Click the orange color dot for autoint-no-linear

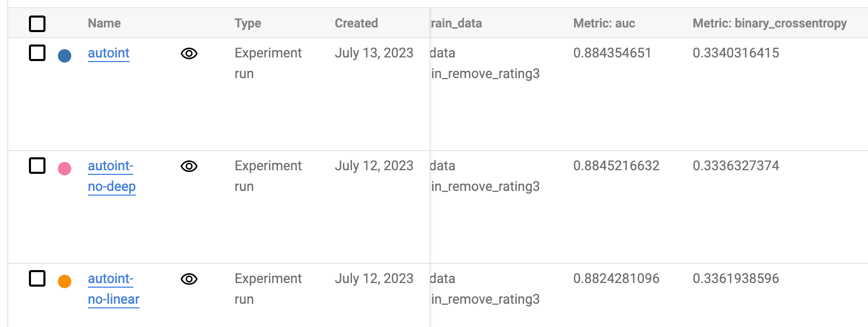click(x=64, y=281)
